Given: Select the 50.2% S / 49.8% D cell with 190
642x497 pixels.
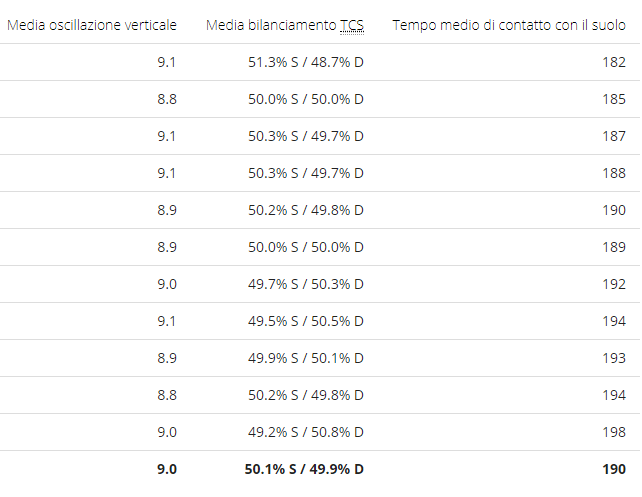Looking at the screenshot, I should [306, 210].
